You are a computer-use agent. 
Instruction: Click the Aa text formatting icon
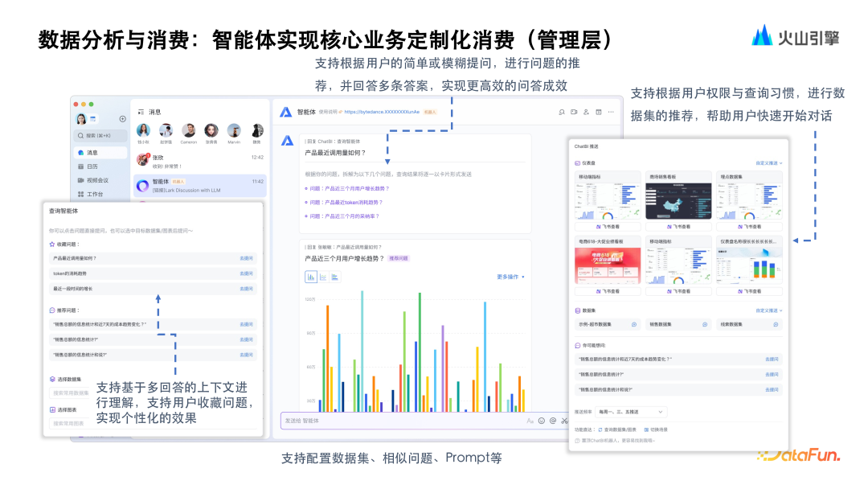pyautogui.click(x=530, y=421)
